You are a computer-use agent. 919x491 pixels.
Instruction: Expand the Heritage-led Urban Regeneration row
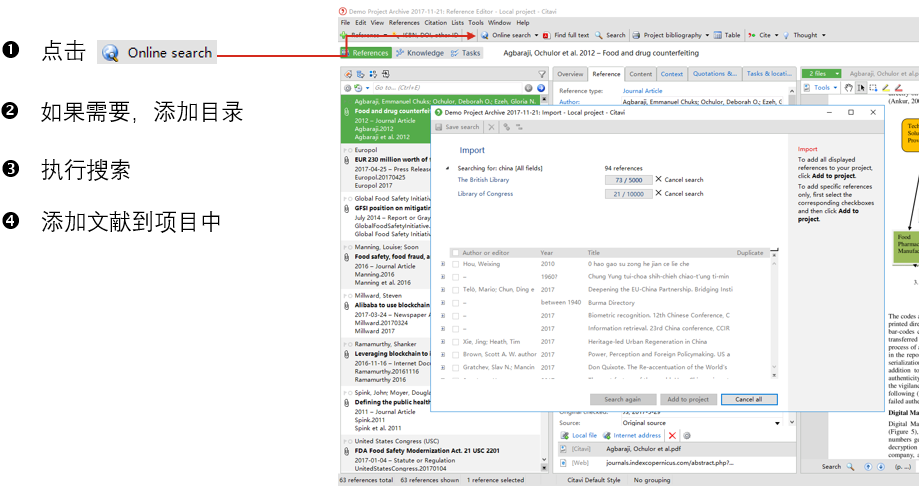(443, 342)
